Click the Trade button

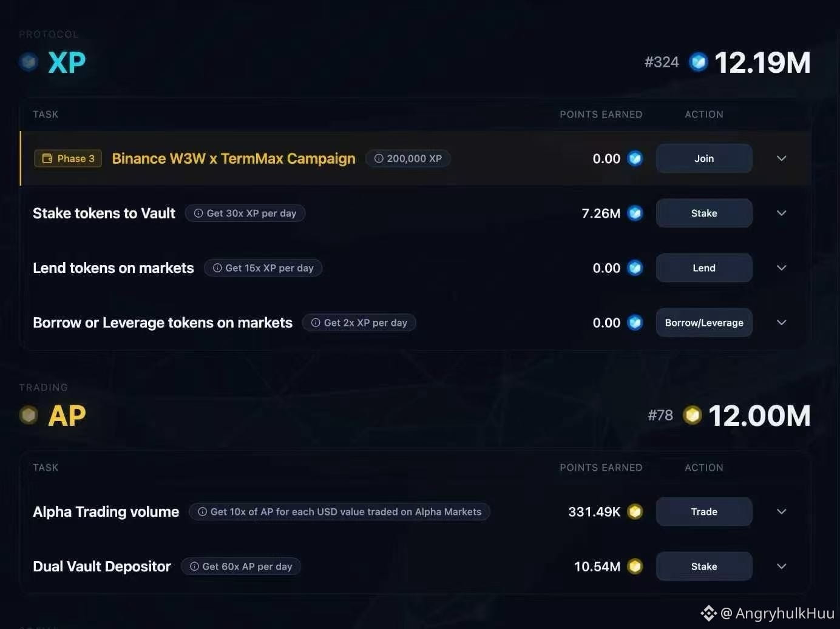704,511
